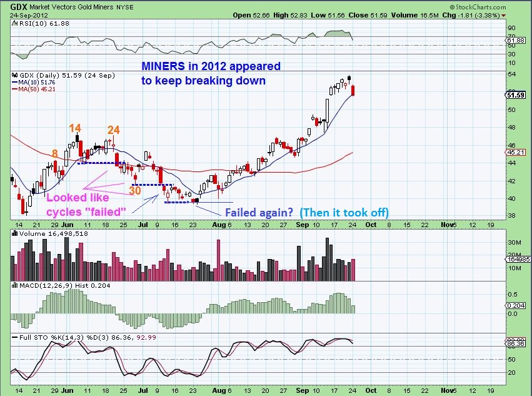532x396 pixels.
Task: Click the 'MINERS in 2012 appeared' annotation
Action: click(211, 66)
